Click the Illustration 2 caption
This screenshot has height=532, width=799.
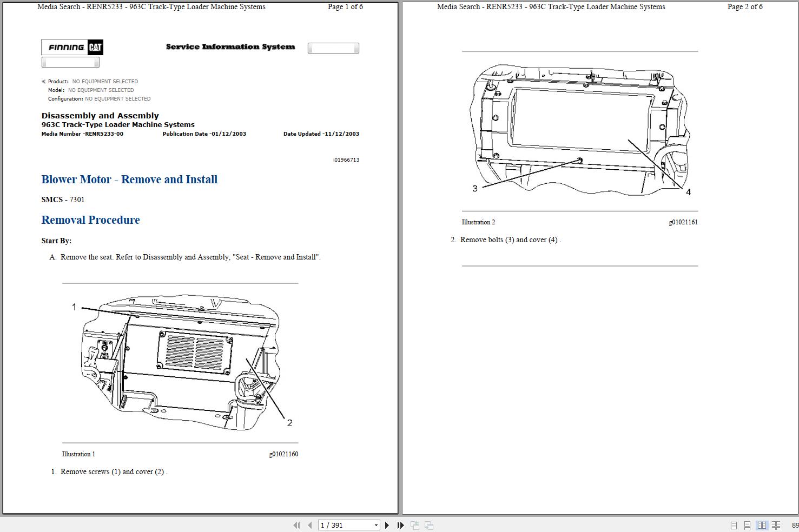pyautogui.click(x=478, y=222)
